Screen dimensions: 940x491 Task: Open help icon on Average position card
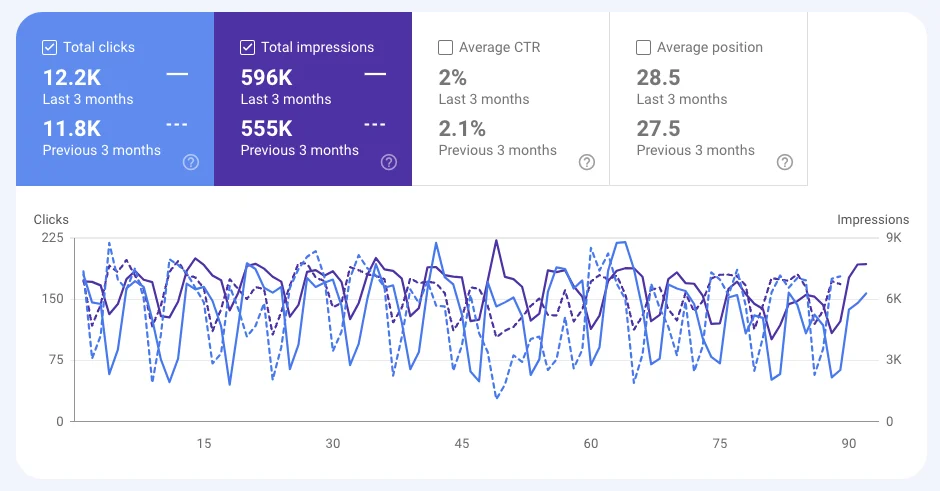(x=784, y=162)
